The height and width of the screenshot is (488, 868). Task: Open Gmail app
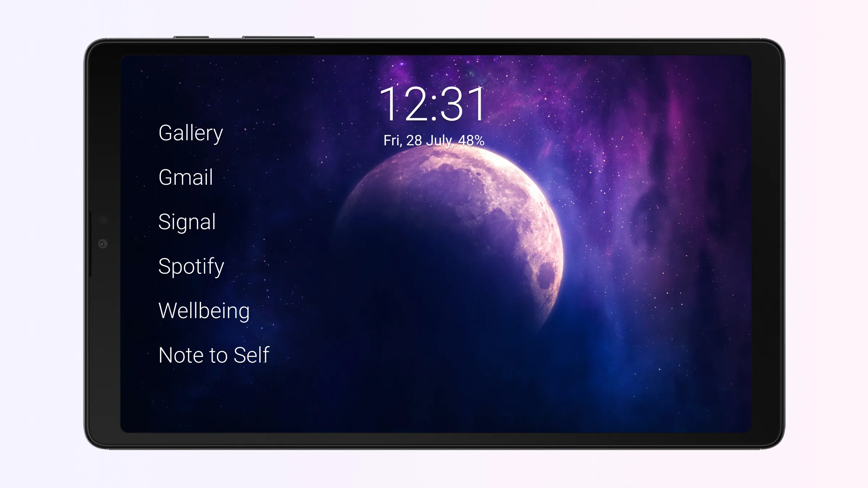coord(186,177)
